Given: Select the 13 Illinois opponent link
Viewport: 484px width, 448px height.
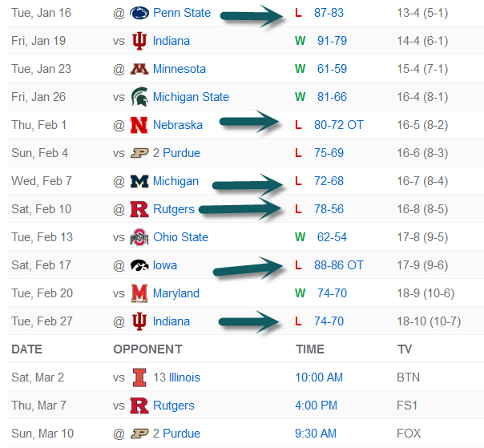Looking at the screenshot, I should point(176,377).
